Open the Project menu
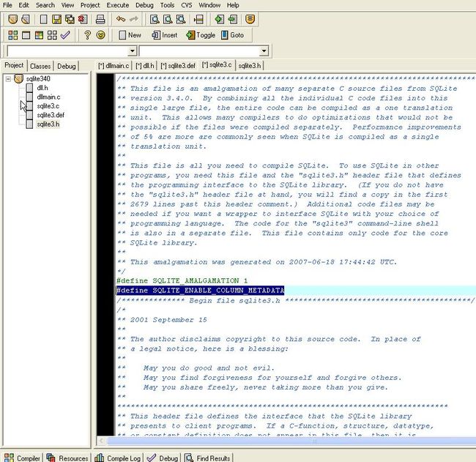The image size is (476, 462). 90,5
